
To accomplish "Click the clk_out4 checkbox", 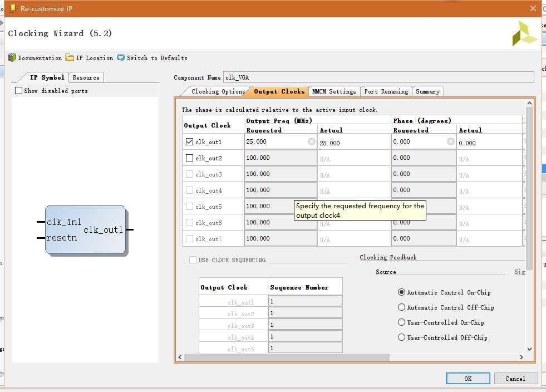I will (x=189, y=190).
